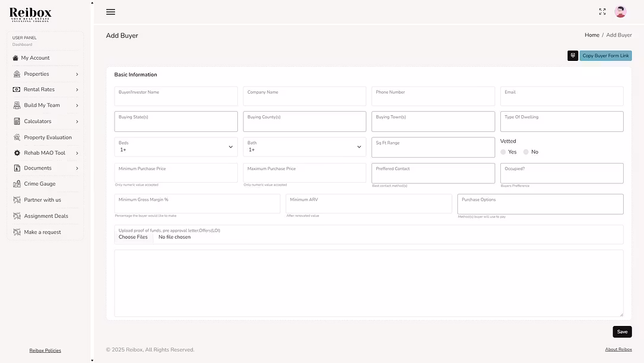Focus the Minimum Gross Margin % field

tap(197, 204)
